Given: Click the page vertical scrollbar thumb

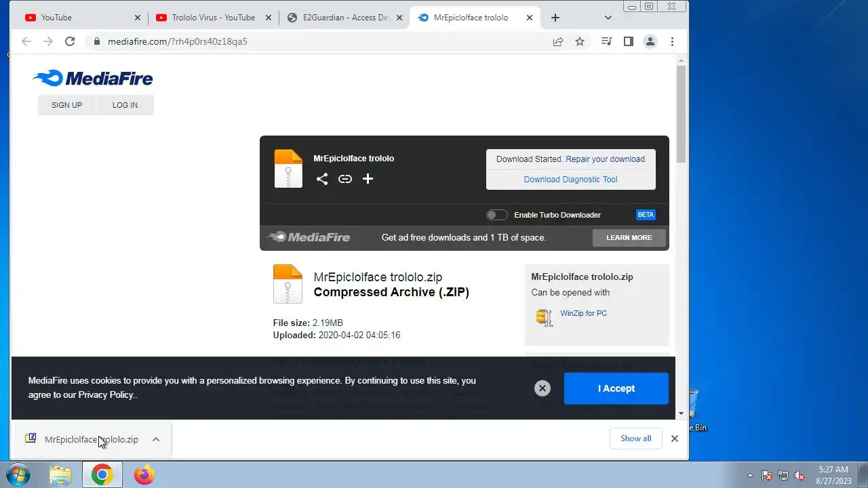Looking at the screenshot, I should pyautogui.click(x=682, y=114).
